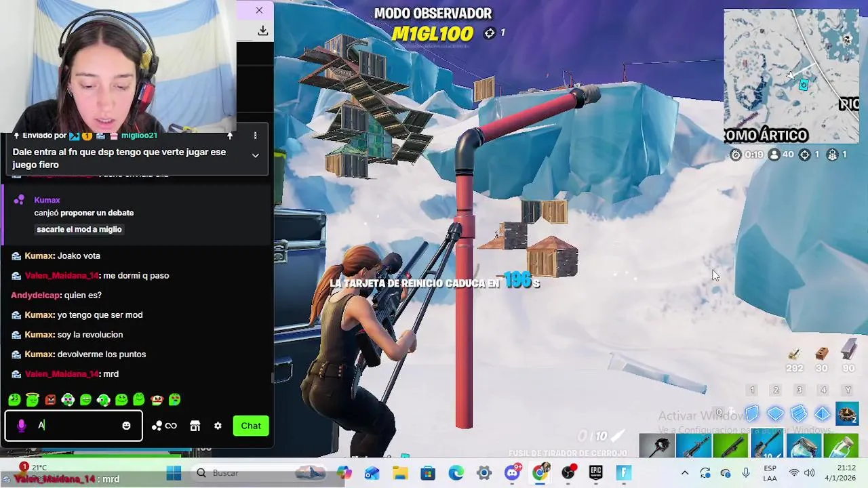Open the pinned message three-dot menu
Viewport: 868px width, 488px height.
[255, 136]
